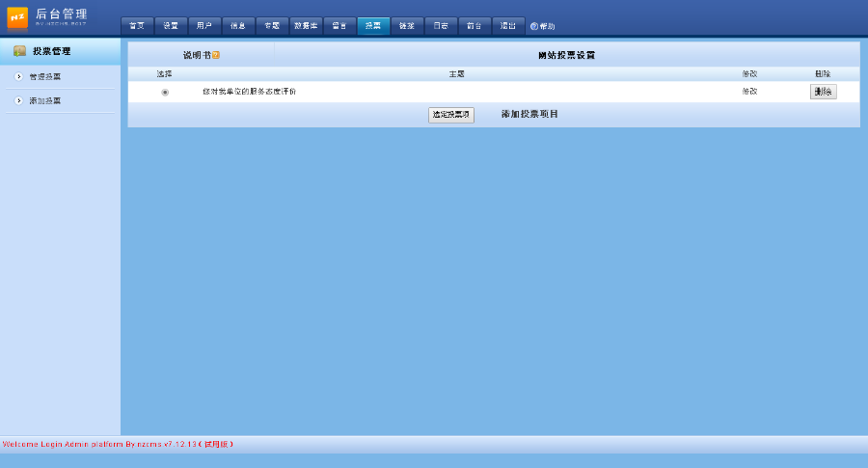Open 管理投票 in the sidebar
Image resolution: width=868 pixels, height=468 pixels.
(x=44, y=77)
